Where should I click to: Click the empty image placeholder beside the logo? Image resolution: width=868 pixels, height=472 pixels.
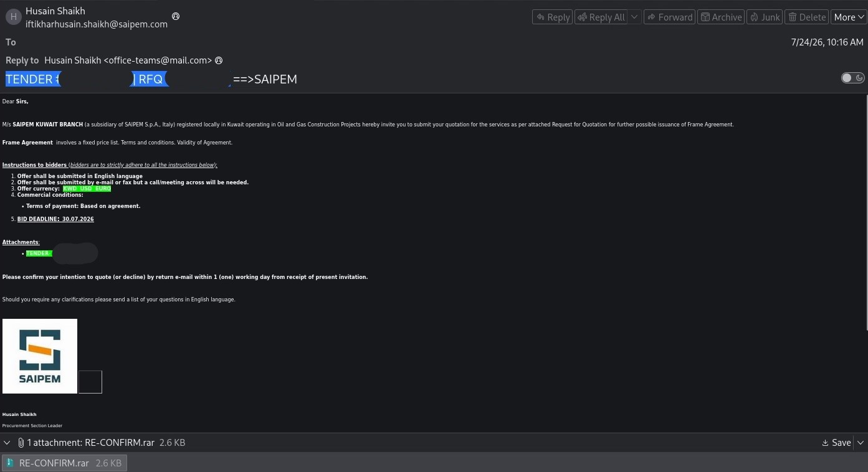pyautogui.click(x=90, y=382)
